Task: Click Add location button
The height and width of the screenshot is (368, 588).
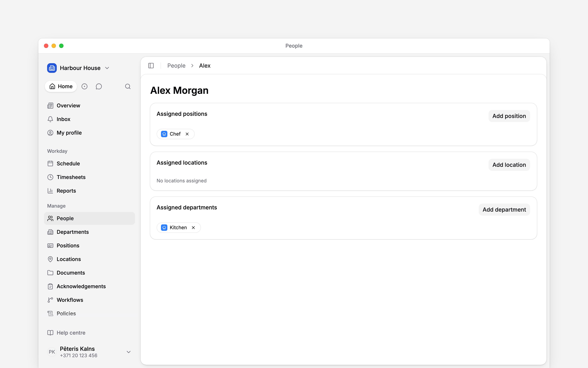Action: pyautogui.click(x=509, y=165)
